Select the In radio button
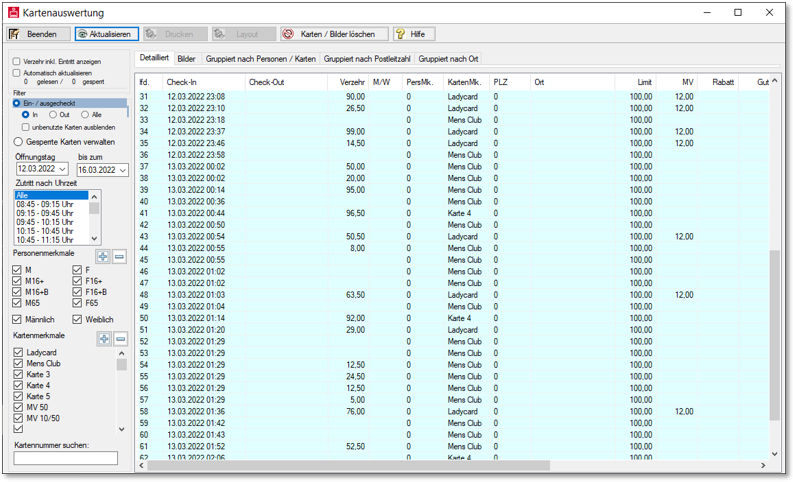Screen dimensions: 793x482 [x=25, y=115]
